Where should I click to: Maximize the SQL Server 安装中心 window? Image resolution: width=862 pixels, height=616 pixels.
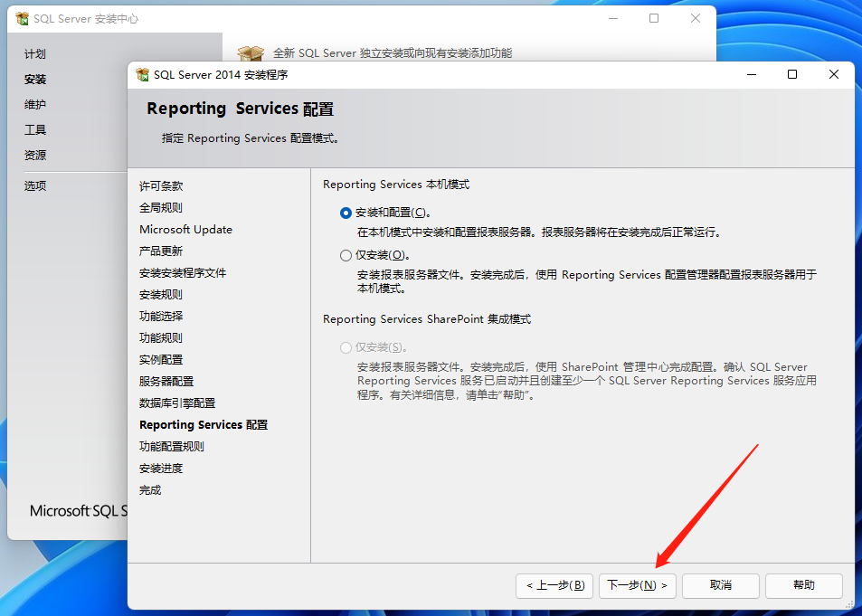point(654,18)
